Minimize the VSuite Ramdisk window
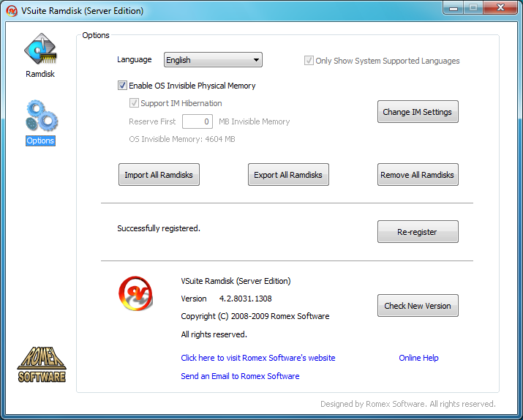Image resolution: width=523 pixels, height=420 pixels. coord(453,8)
